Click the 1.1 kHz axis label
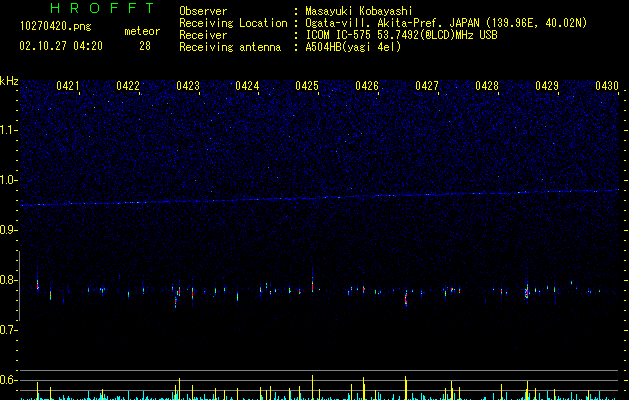The height and width of the screenshot is (400, 629). pyautogui.click(x=8, y=130)
